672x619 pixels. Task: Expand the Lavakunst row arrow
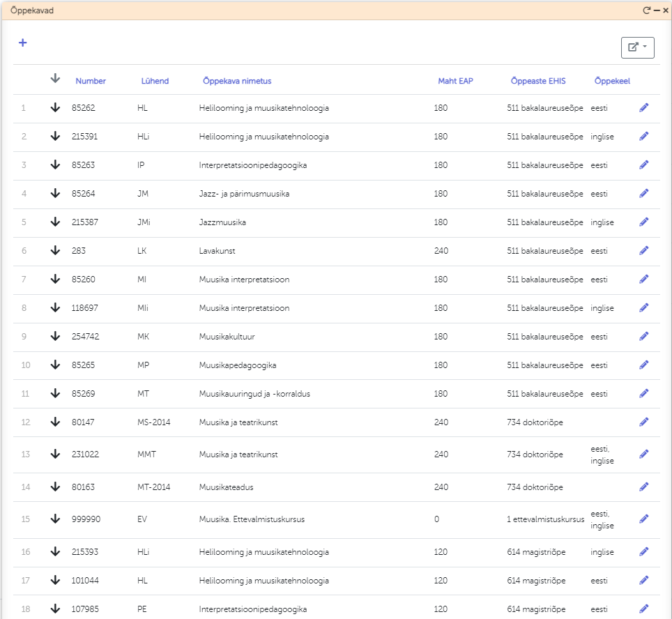click(x=56, y=250)
